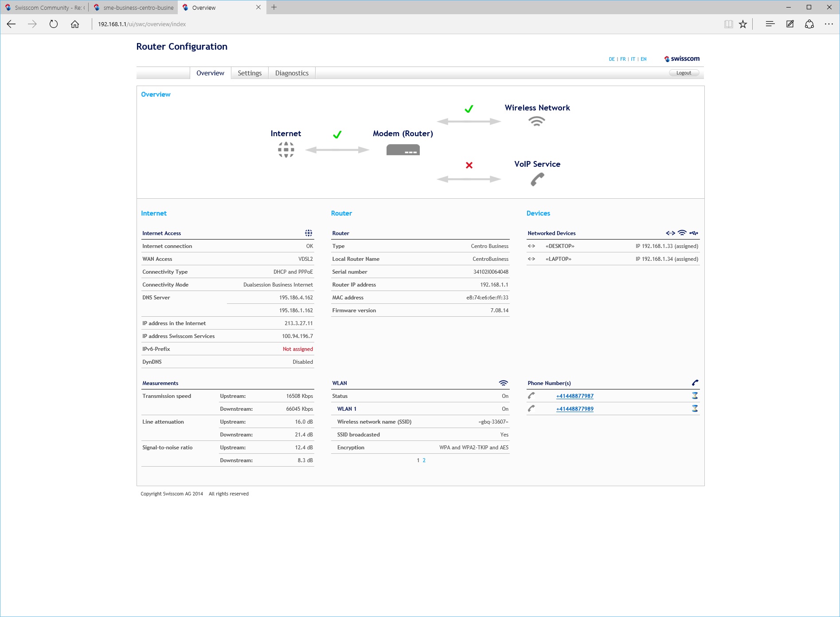Click hourglass status for +41448877987
Viewport: 840px width, 617px height.
point(695,396)
